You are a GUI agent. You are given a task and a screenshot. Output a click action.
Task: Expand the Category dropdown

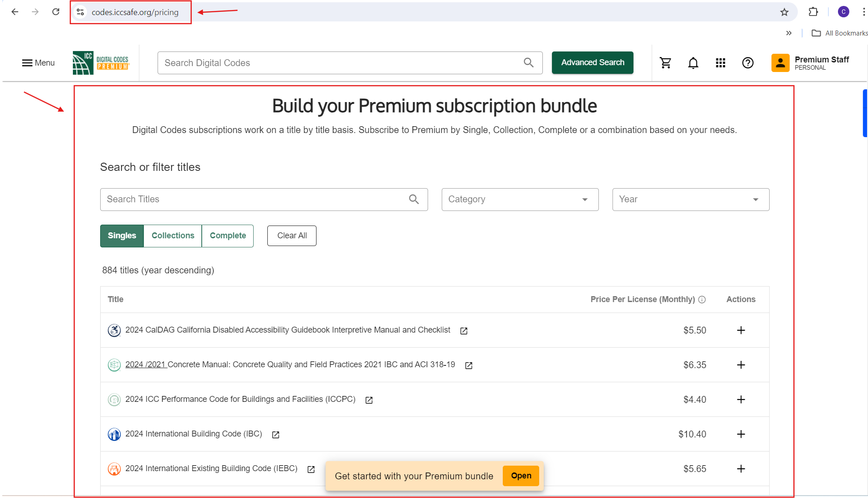click(x=520, y=200)
